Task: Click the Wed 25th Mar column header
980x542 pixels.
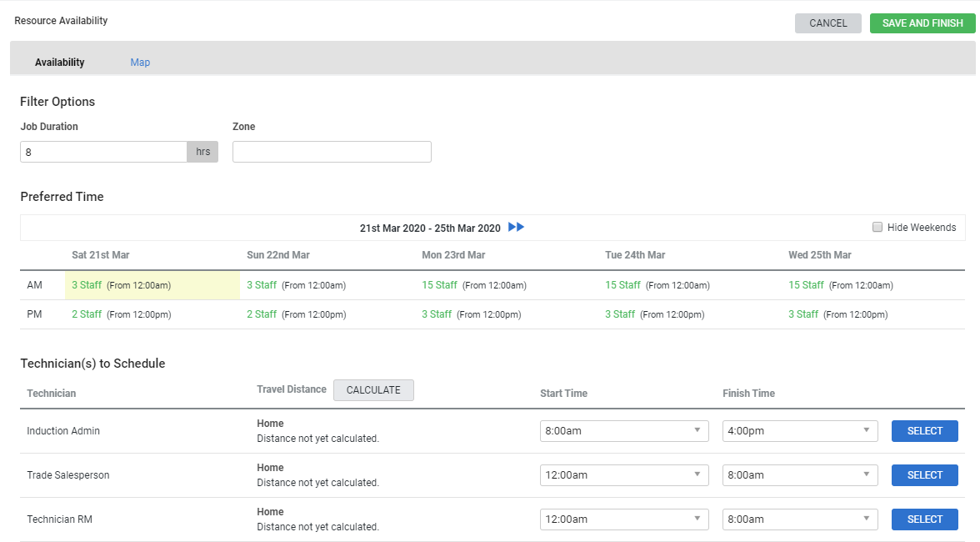Action: tap(820, 255)
